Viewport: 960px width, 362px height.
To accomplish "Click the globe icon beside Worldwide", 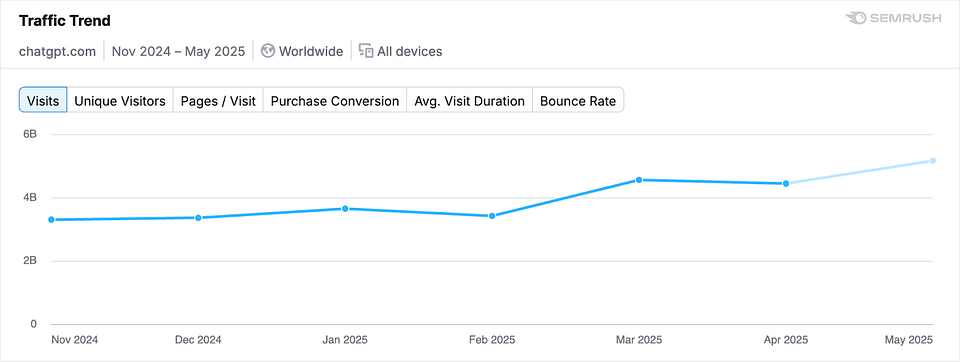I will 268,51.
